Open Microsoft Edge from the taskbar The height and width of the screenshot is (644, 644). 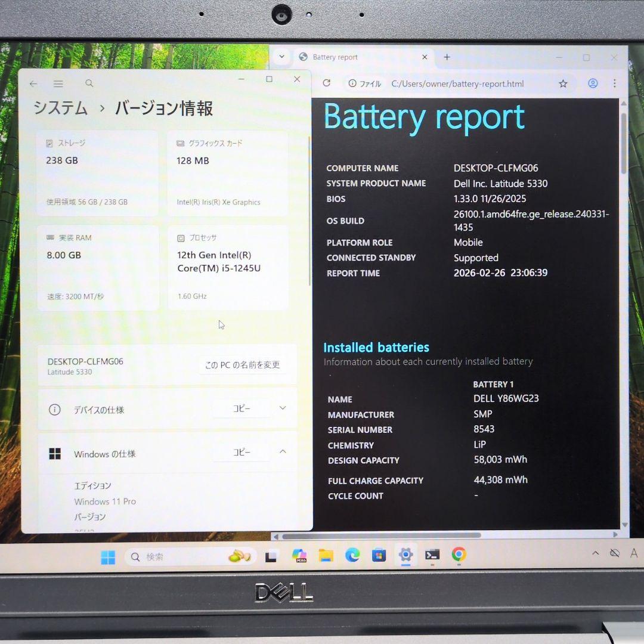coord(352,555)
